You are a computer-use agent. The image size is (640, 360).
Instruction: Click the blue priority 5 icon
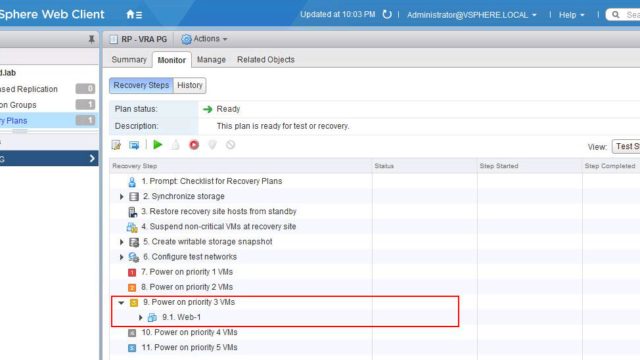[132, 348]
